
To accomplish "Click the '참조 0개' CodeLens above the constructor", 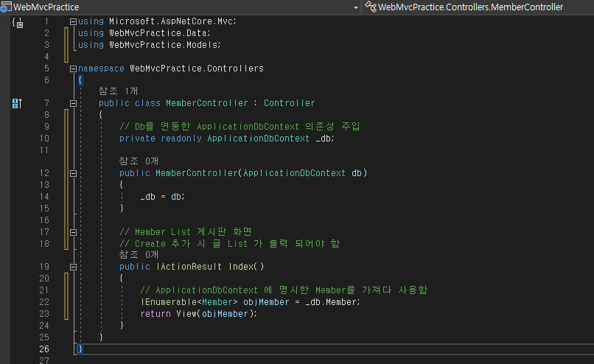I will [x=139, y=161].
